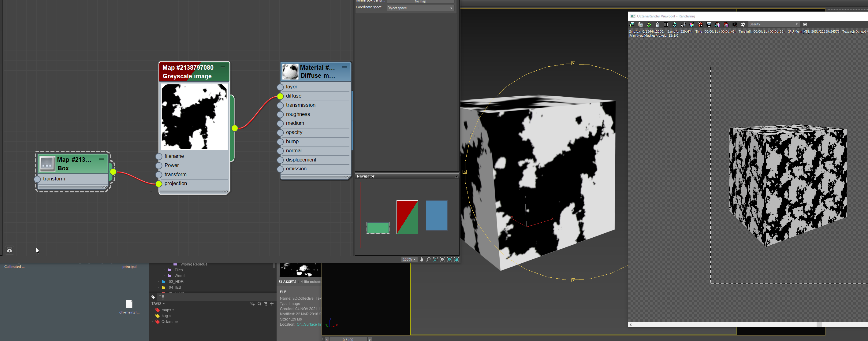Screen dimensions: 868x341
Task: Activate the zoom magnifier tool
Action: (x=428, y=259)
